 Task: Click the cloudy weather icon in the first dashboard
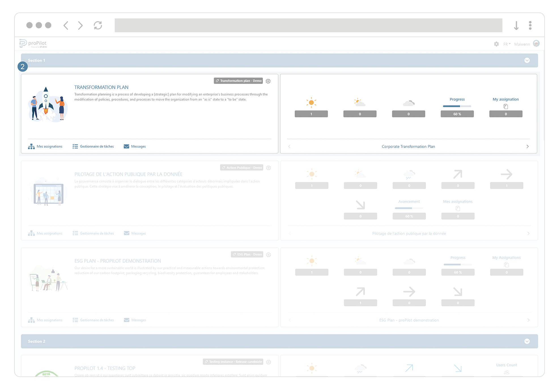pos(409,103)
